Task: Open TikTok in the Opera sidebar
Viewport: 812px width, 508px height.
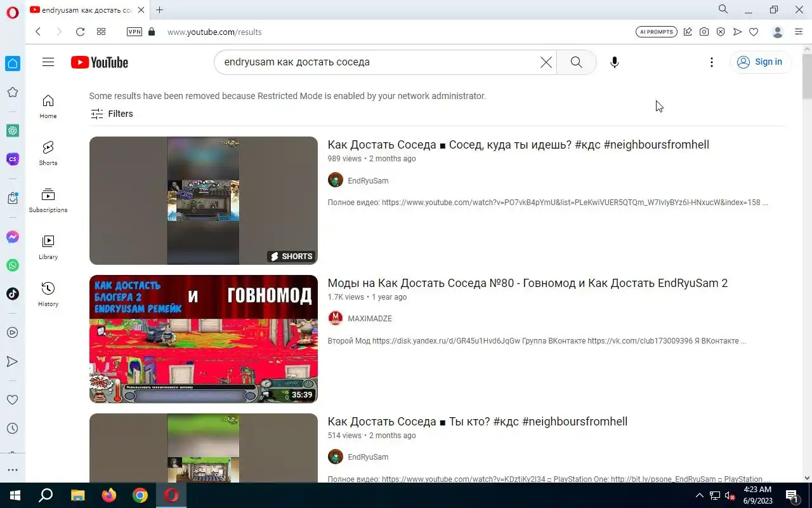Action: (x=13, y=293)
